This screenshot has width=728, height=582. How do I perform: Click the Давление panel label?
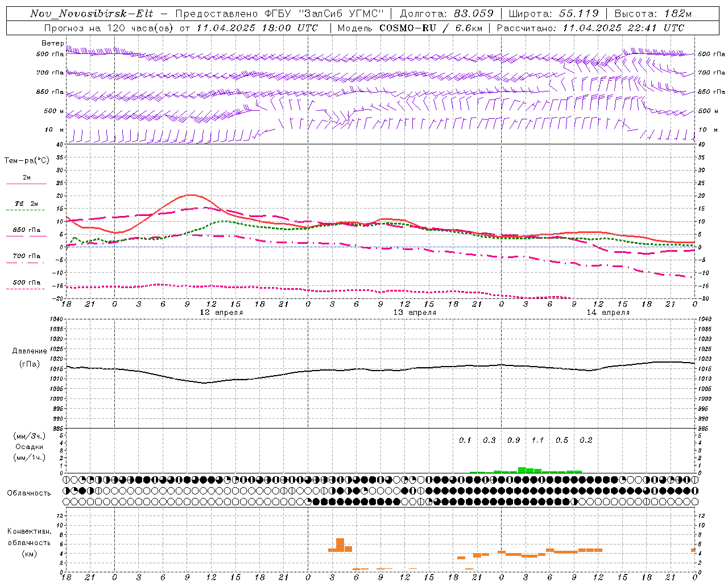tap(30, 351)
